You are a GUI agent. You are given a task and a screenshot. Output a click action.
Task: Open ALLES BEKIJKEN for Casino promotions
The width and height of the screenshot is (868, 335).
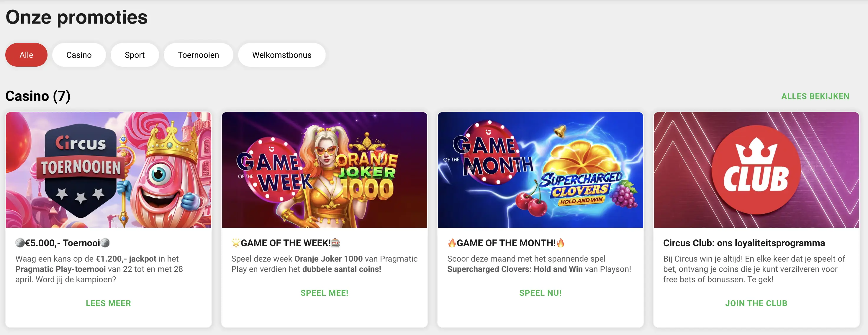tap(815, 96)
